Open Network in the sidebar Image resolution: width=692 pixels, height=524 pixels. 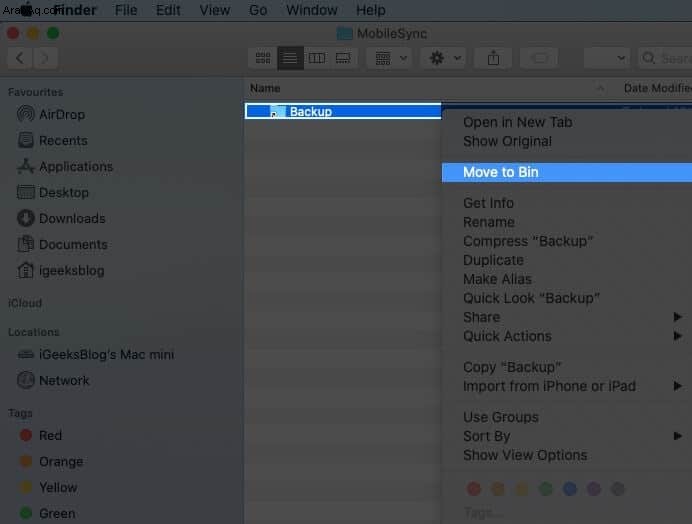(x=53, y=381)
